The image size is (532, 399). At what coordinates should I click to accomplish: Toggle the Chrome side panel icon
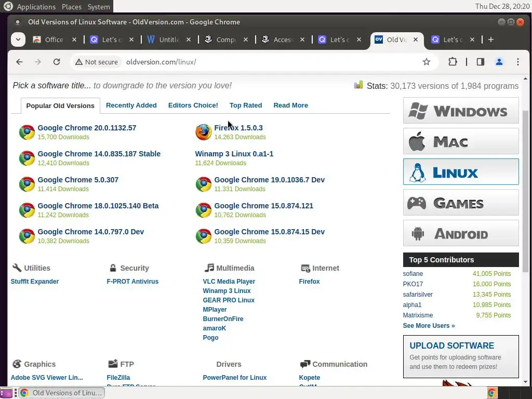[x=480, y=62]
